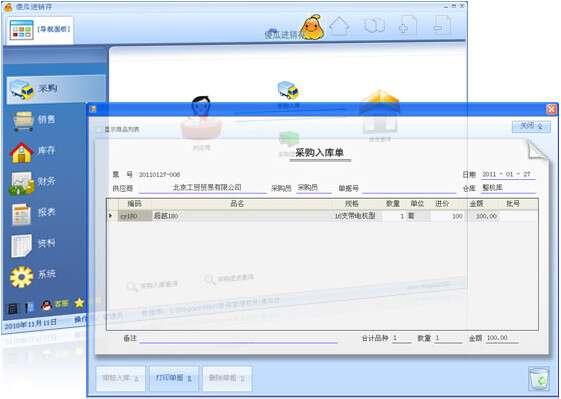Click the row indicator arrow of the first row
The height and width of the screenshot is (399, 561).
click(x=111, y=216)
